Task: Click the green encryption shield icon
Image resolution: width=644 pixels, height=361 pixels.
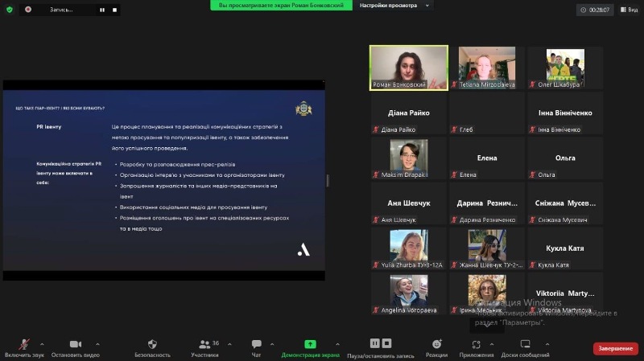Action: tap(10, 9)
